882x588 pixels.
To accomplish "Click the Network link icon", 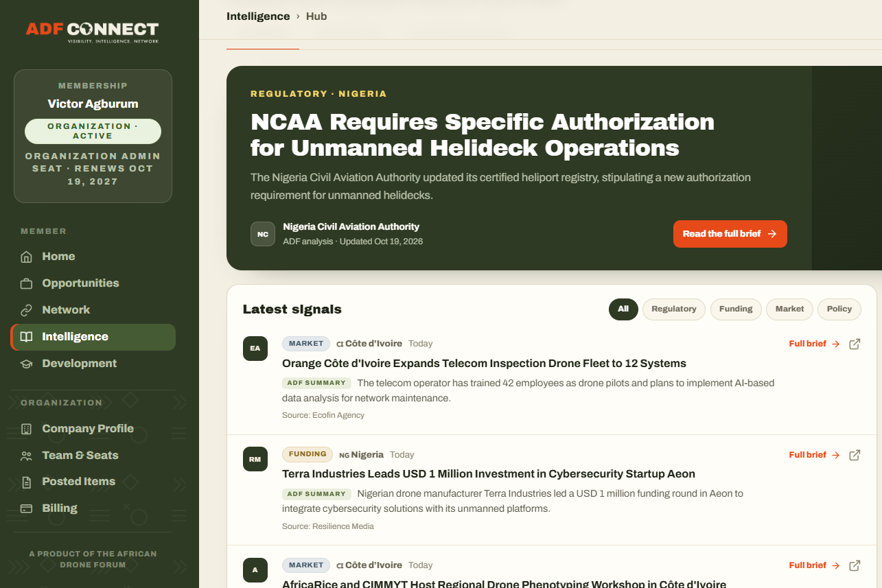I will point(27,310).
